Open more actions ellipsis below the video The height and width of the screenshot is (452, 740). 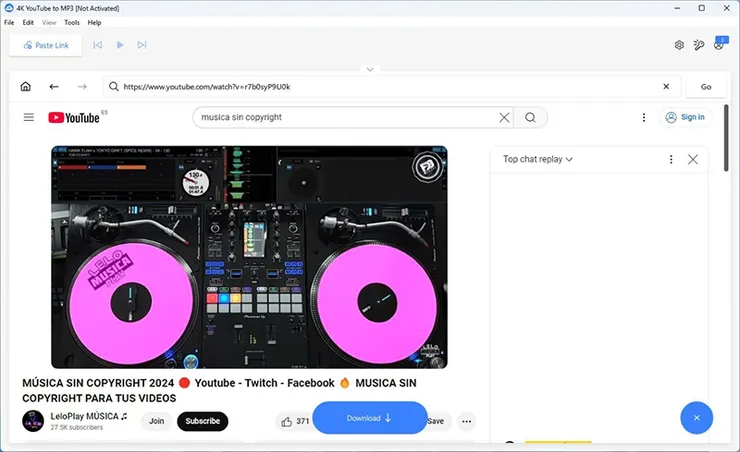pyautogui.click(x=466, y=421)
